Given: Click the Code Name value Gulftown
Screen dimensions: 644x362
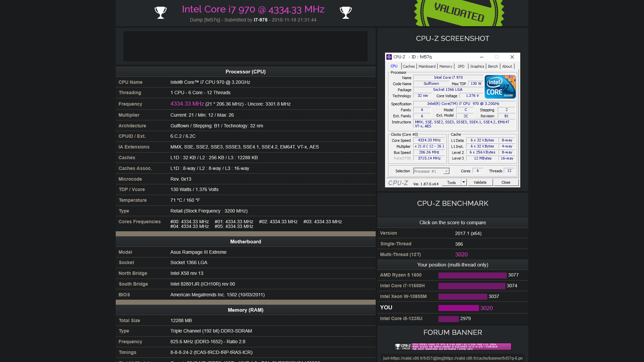Looking at the screenshot, I should [431, 84].
